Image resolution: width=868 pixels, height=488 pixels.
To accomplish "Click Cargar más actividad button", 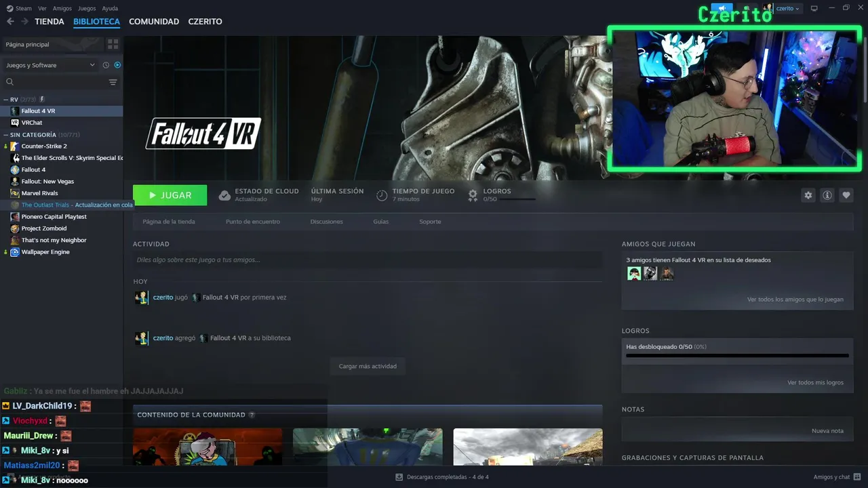I will 368,366.
